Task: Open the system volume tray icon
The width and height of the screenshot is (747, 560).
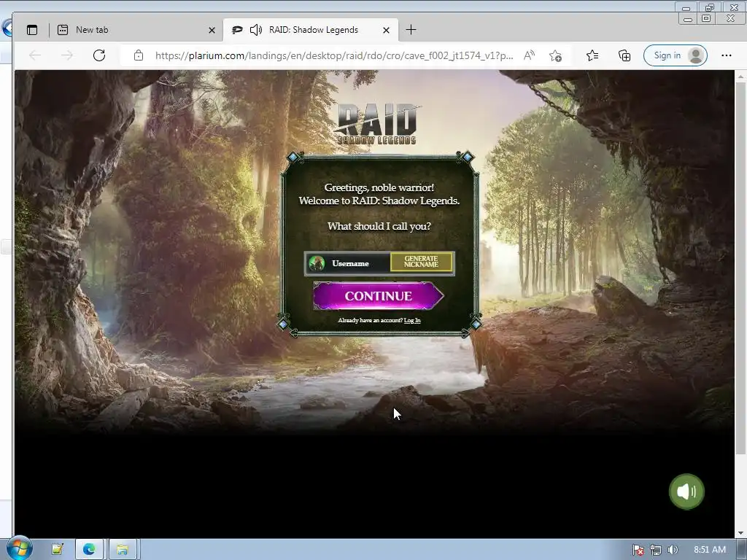Action: pos(673,550)
